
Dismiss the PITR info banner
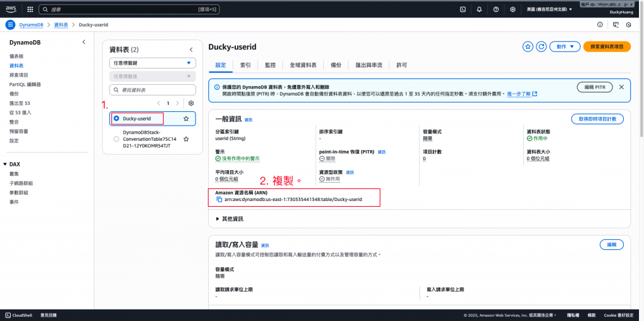[x=621, y=87]
